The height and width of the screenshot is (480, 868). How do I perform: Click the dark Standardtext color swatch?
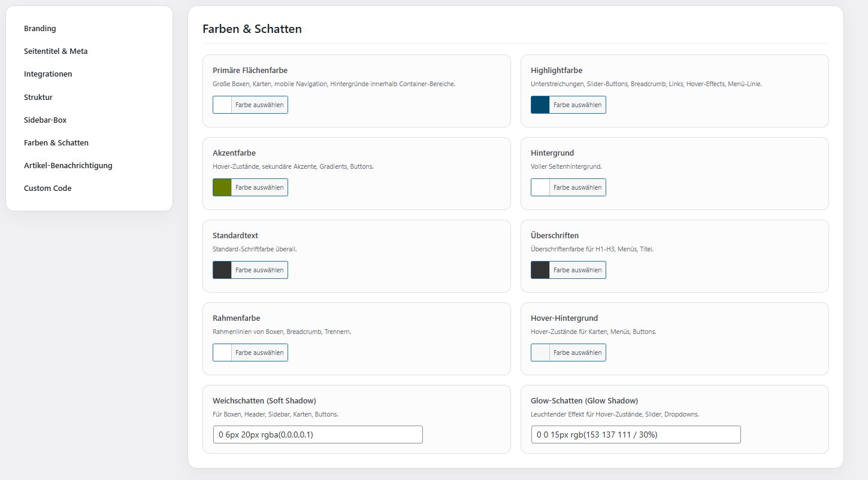coord(222,270)
